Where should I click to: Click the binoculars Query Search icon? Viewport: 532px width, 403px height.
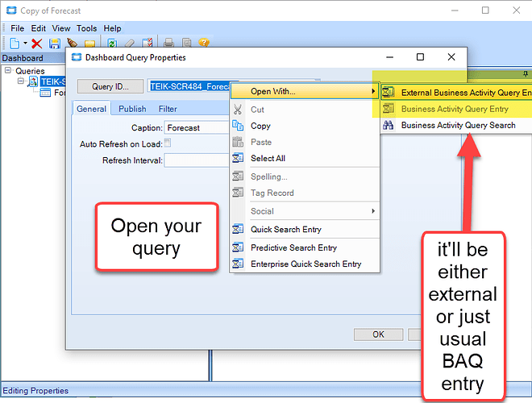tap(389, 125)
